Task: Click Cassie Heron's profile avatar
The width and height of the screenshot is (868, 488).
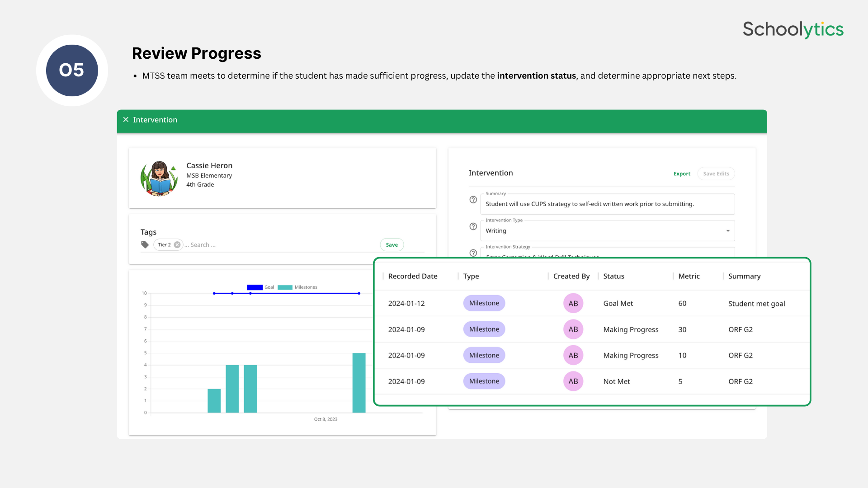Action: 159,178
